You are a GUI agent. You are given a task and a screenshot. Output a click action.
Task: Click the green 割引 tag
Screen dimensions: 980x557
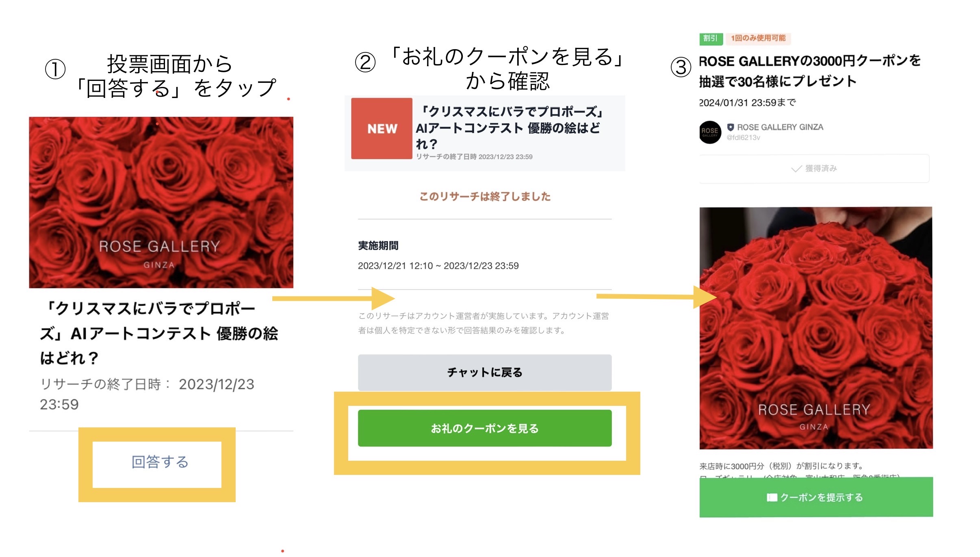(710, 38)
